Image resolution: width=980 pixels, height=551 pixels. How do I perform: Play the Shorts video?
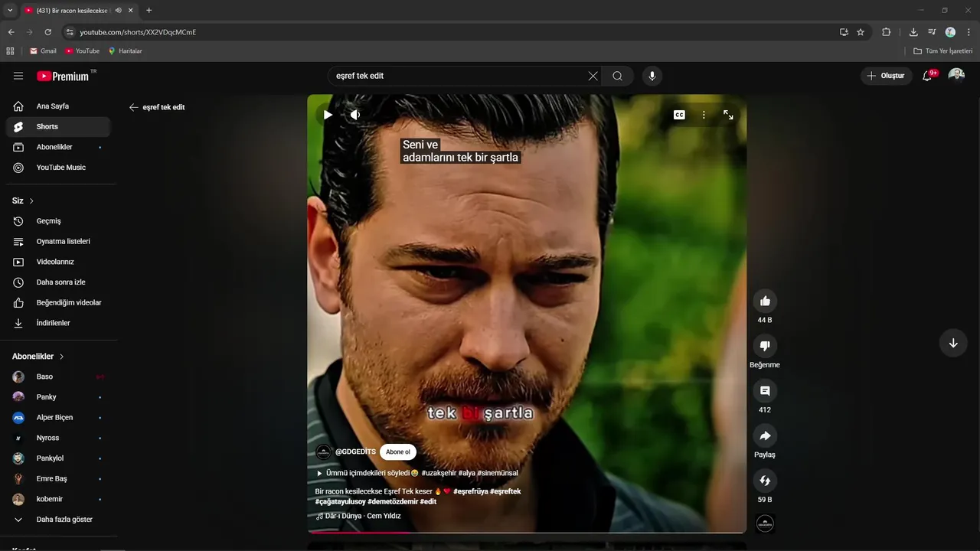tap(328, 115)
